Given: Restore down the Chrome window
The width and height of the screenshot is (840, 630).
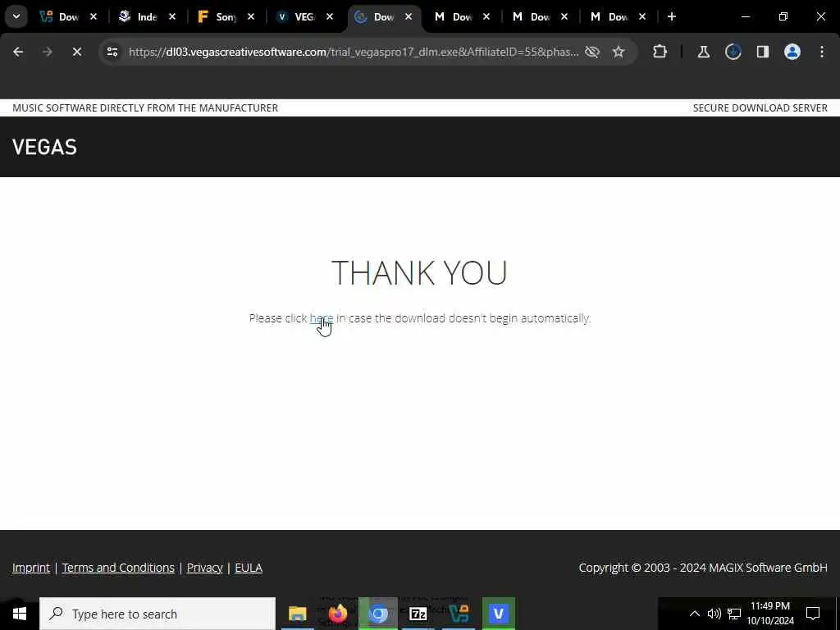Looking at the screenshot, I should (x=783, y=17).
